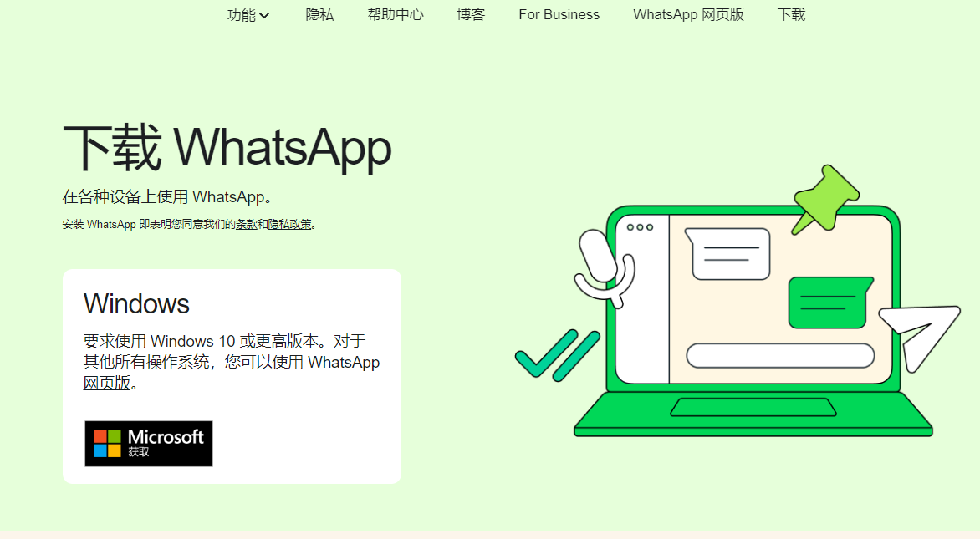Click the WhatsApp 网页版 link in the Windows card
The height and width of the screenshot is (539, 980).
tap(344, 362)
